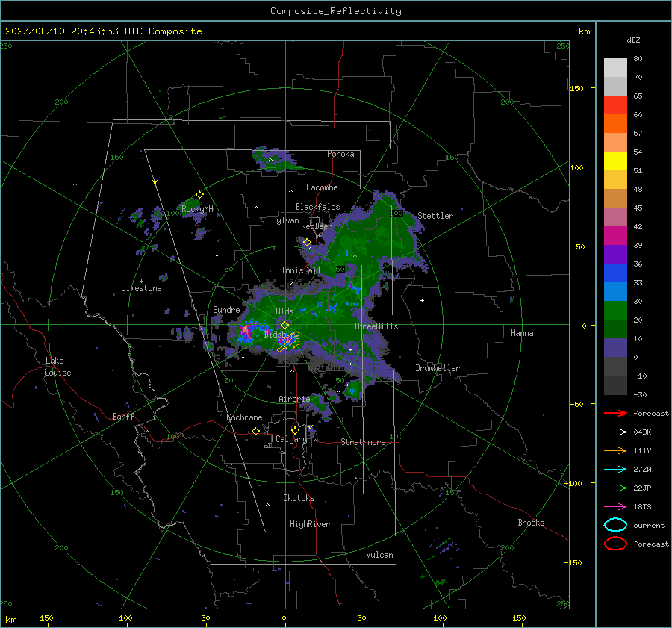Click the Limestone label
The height and width of the screenshot is (628, 672).
(141, 288)
